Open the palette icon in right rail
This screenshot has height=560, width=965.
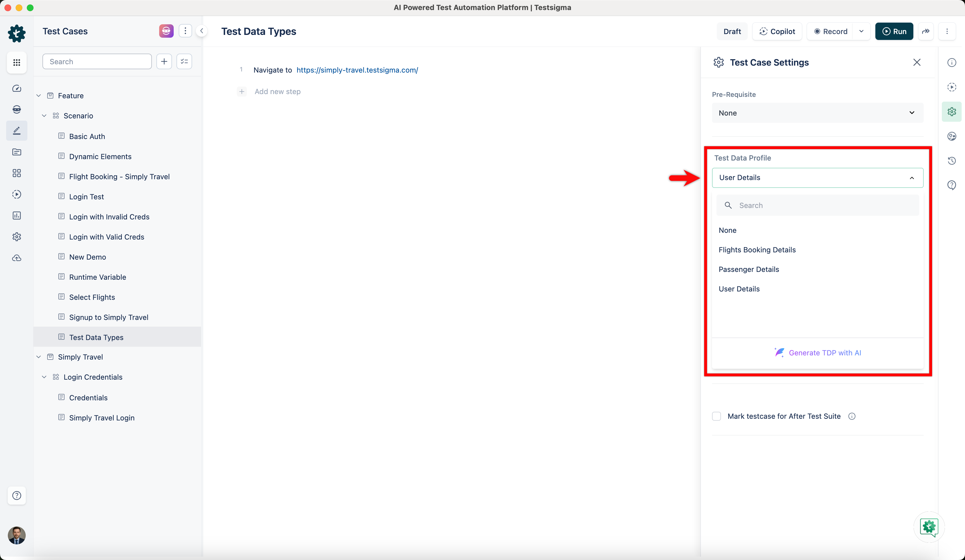(952, 136)
